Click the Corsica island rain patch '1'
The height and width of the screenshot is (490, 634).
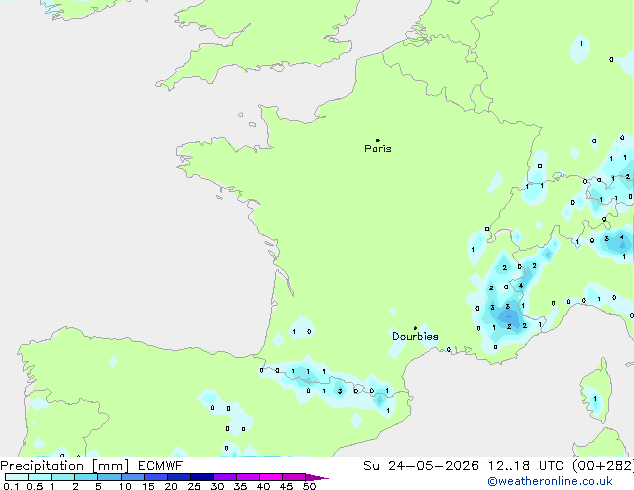coord(595,399)
